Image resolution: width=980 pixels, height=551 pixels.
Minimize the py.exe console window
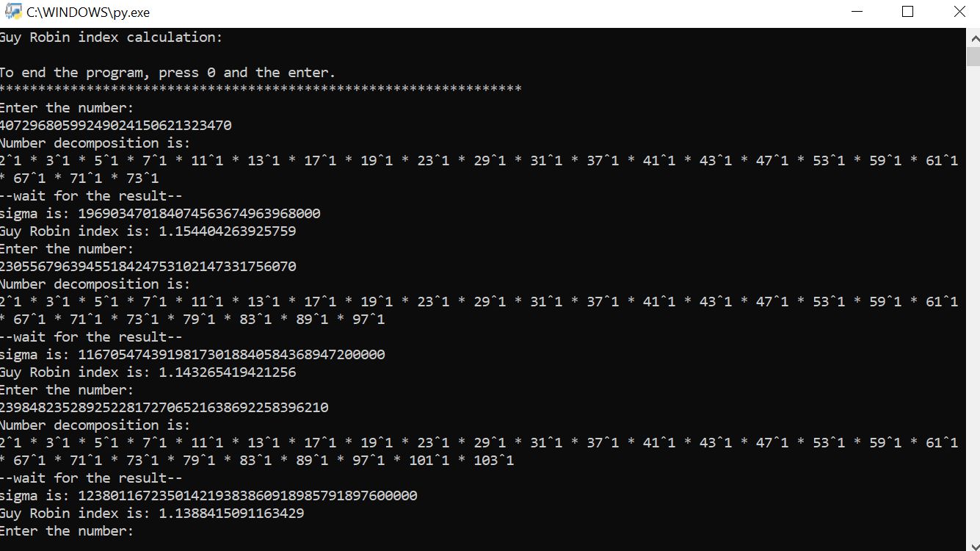click(x=856, y=12)
